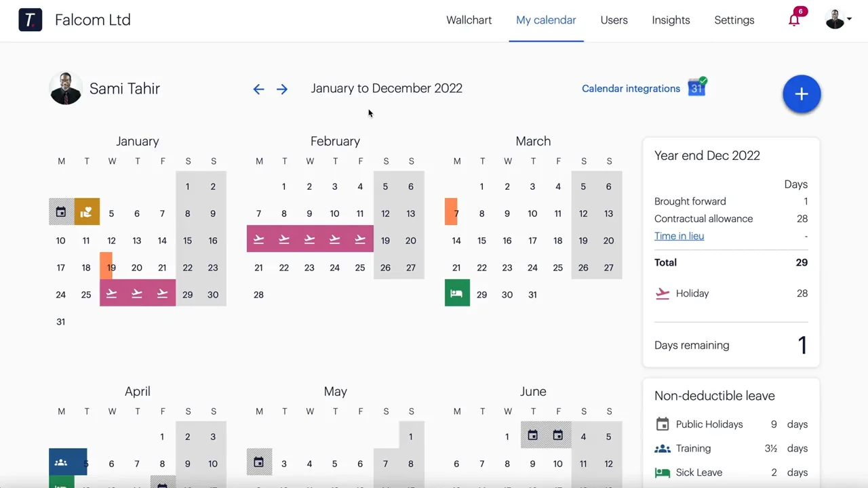Click the orange leave icon on January 4
This screenshot has height=488, width=868.
tap(86, 212)
